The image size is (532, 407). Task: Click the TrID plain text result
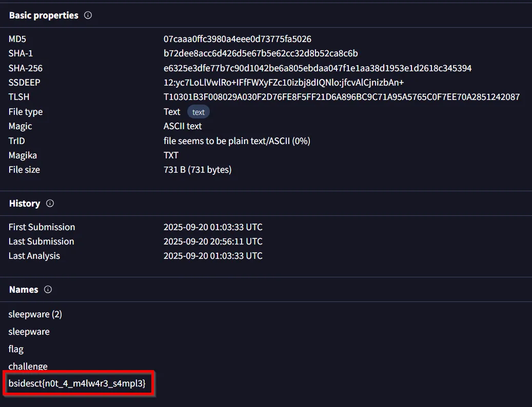coord(237,140)
